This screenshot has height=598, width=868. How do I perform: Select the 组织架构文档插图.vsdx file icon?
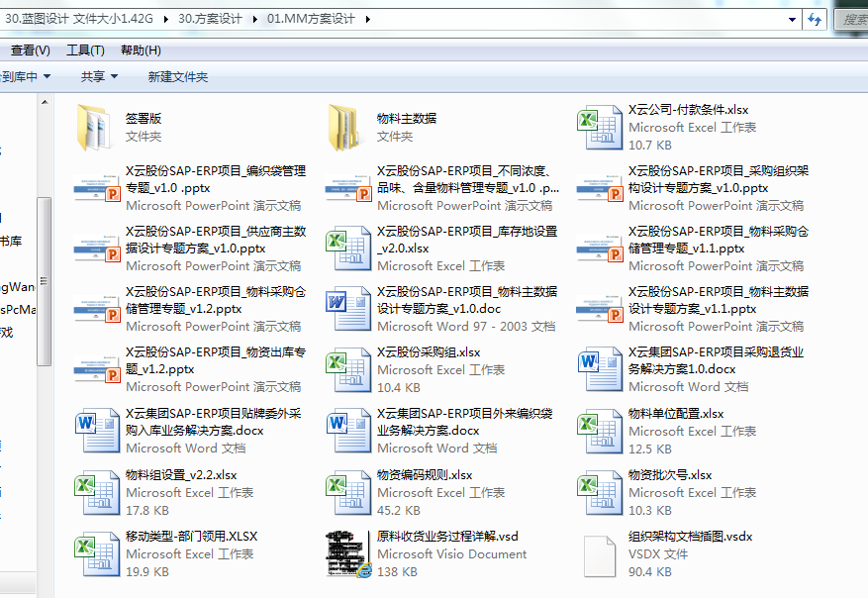[599, 553]
